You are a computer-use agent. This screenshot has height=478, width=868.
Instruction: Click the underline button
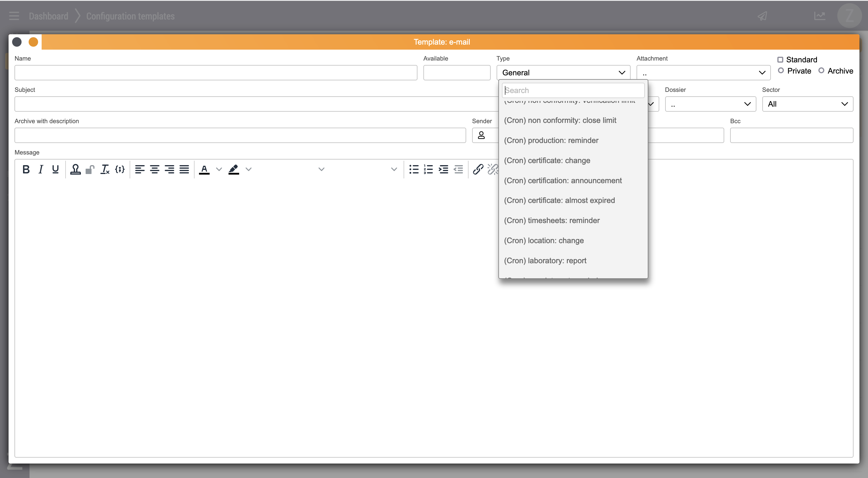pyautogui.click(x=56, y=169)
